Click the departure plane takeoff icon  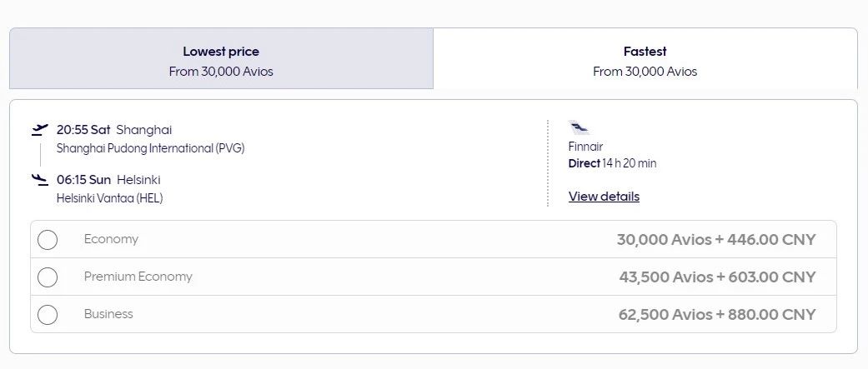click(x=39, y=130)
